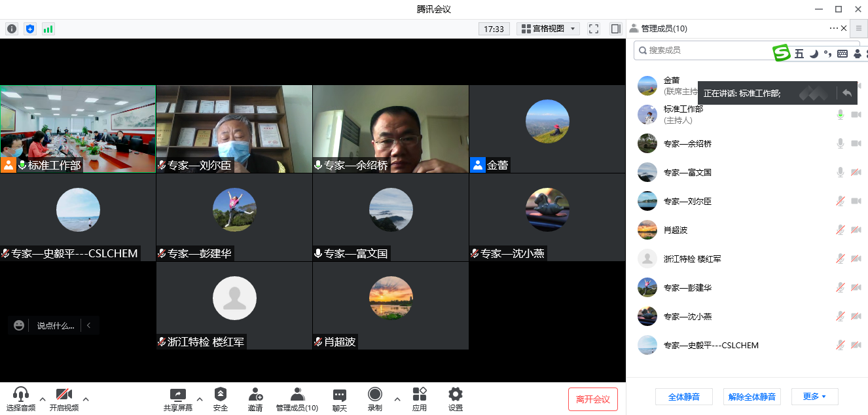Open 管理成员(10) in the bottom toolbar

297,395
